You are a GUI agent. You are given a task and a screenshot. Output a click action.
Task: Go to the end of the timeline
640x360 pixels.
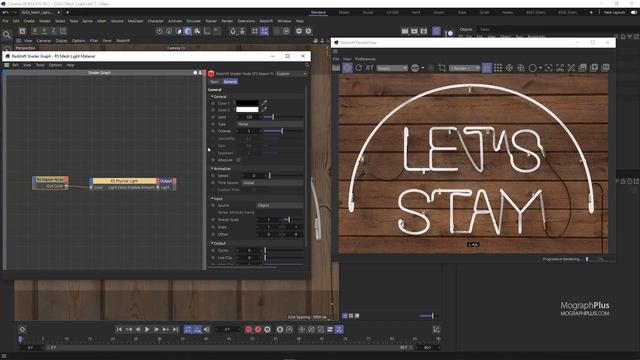coord(175,329)
